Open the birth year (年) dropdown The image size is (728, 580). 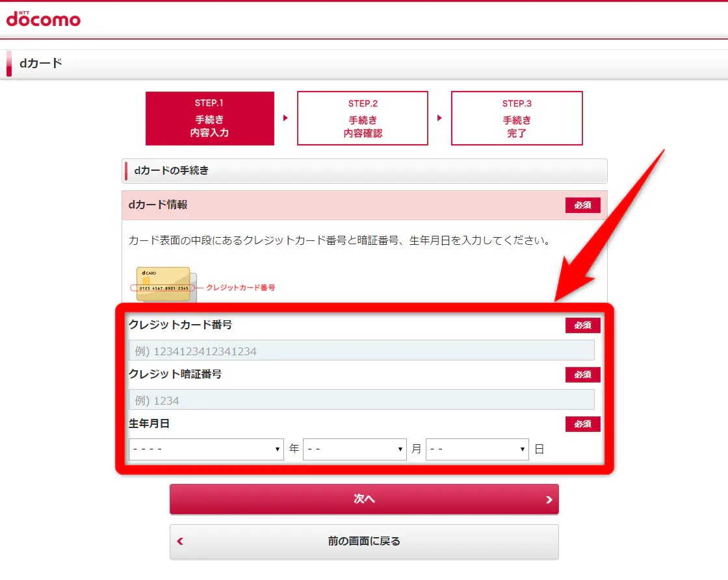tap(206, 449)
